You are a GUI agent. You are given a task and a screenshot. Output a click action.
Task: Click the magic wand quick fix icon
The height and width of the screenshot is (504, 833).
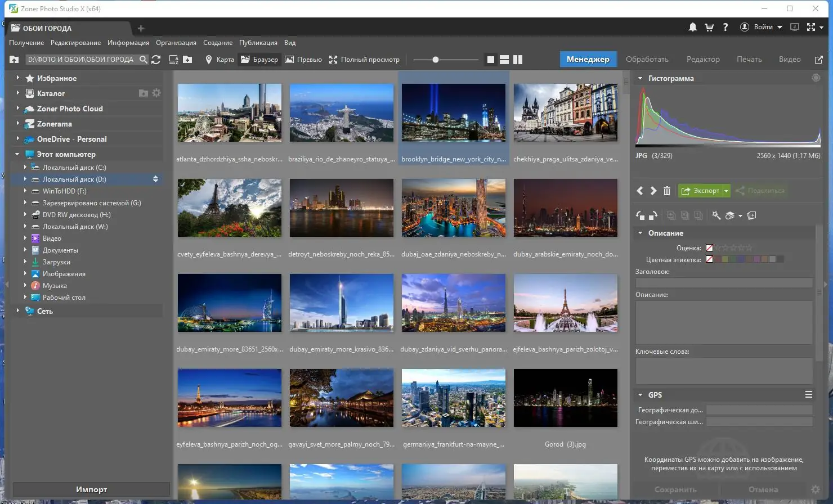716,215
